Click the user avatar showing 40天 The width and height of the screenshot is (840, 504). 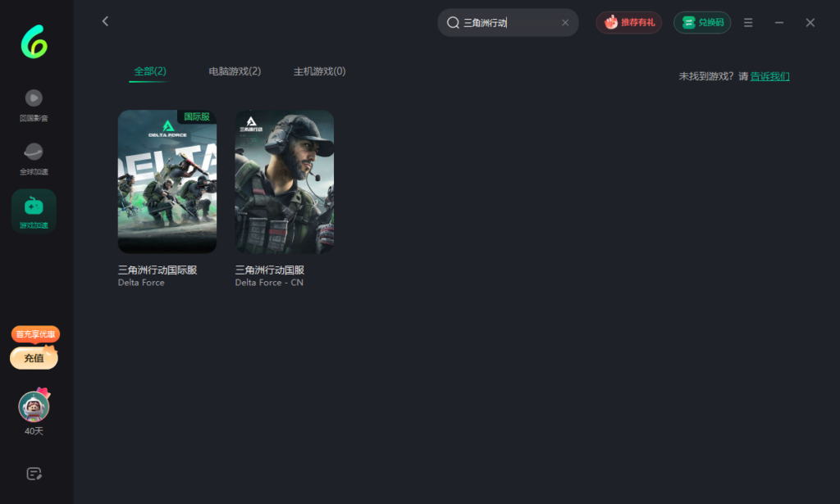(x=34, y=406)
